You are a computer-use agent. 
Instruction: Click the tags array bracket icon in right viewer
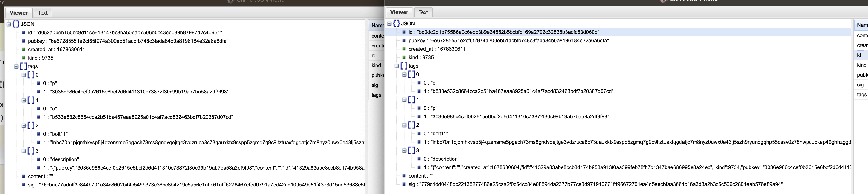tap(404, 66)
